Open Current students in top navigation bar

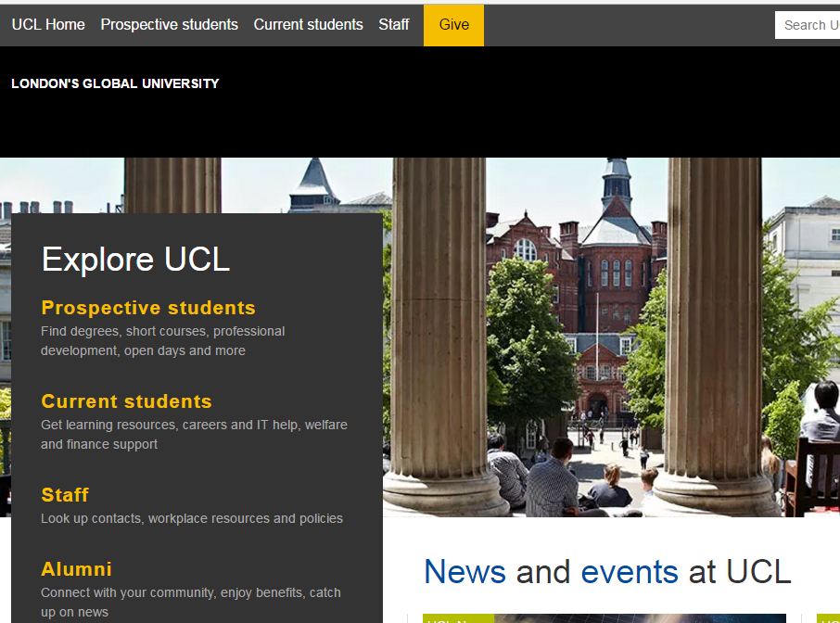(308, 25)
